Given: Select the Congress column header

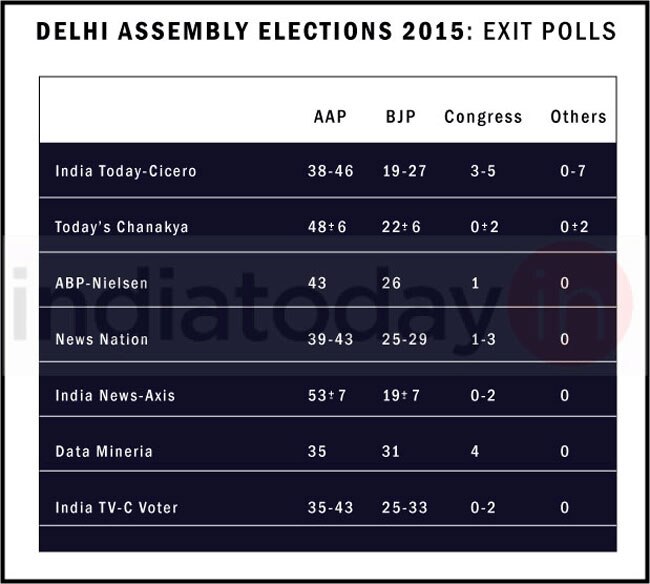Looking at the screenshot, I should point(483,117).
